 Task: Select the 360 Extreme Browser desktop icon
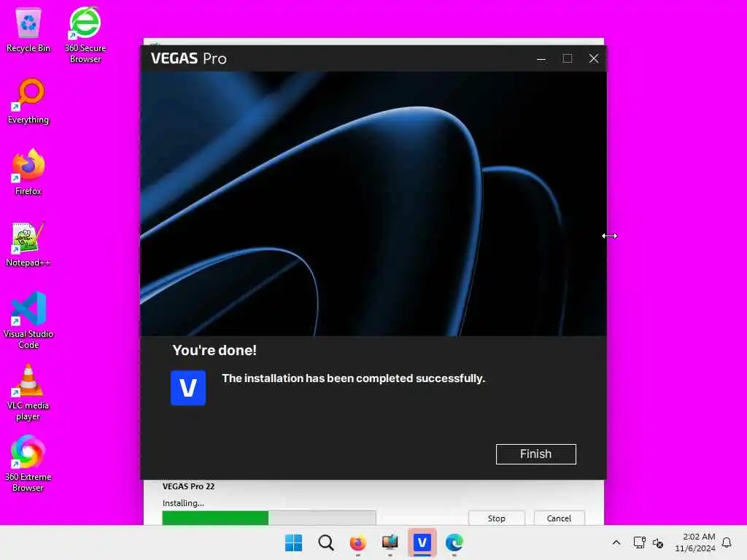28,463
